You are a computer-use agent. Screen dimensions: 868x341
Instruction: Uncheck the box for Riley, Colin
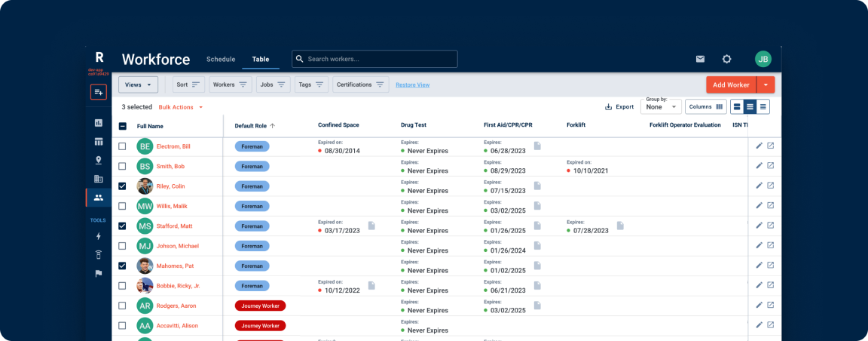point(122,186)
